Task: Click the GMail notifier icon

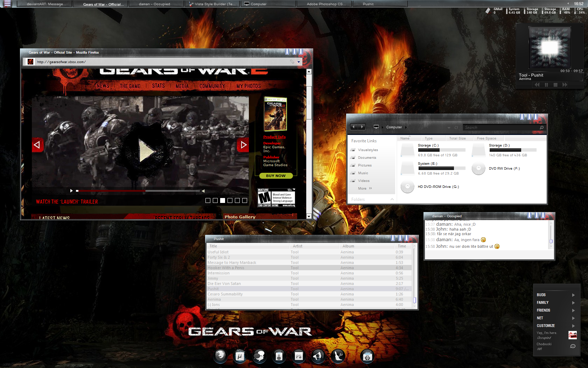Action: (x=488, y=11)
